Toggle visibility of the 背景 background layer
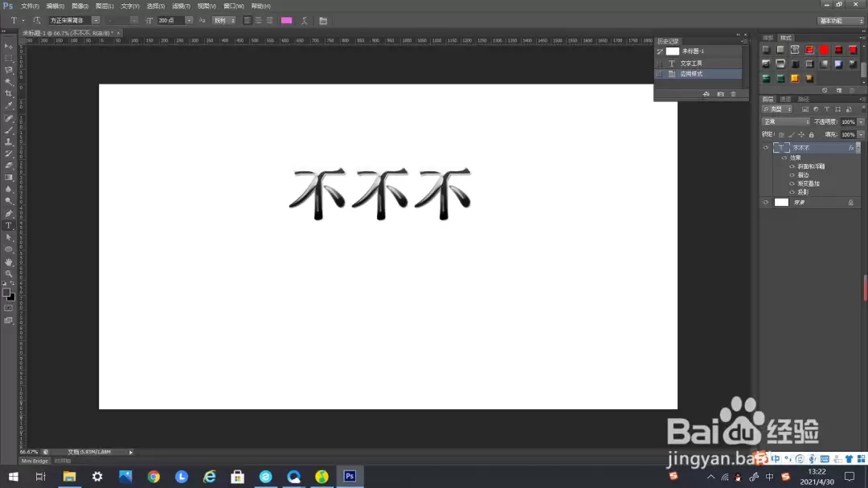Image resolution: width=868 pixels, height=488 pixels. [766, 203]
